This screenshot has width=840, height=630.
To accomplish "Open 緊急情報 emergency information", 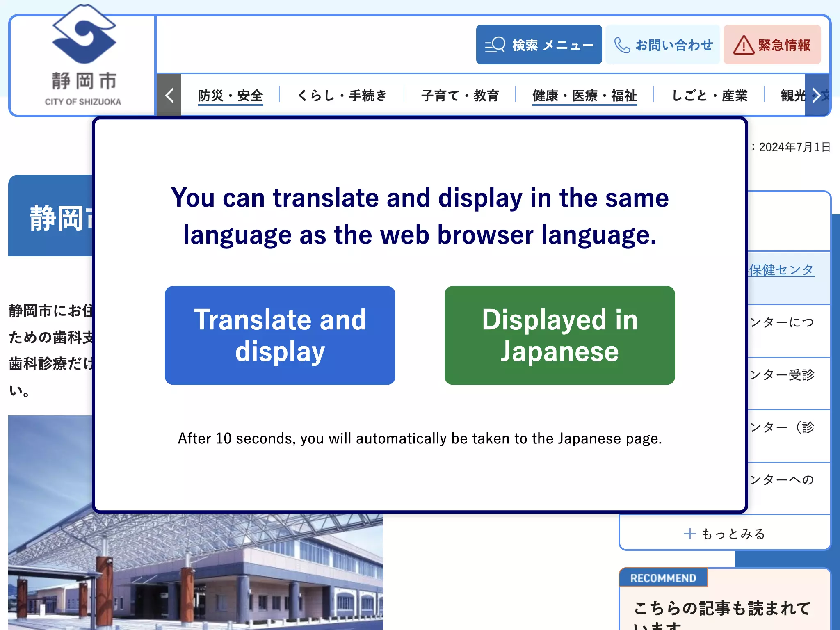I will pos(772,45).
